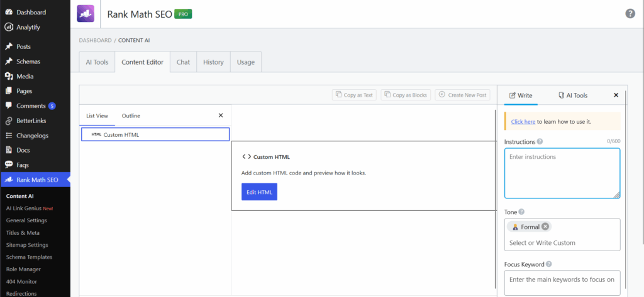
Task: Open AI Link Genius submenu item
Action: pyautogui.click(x=30, y=208)
